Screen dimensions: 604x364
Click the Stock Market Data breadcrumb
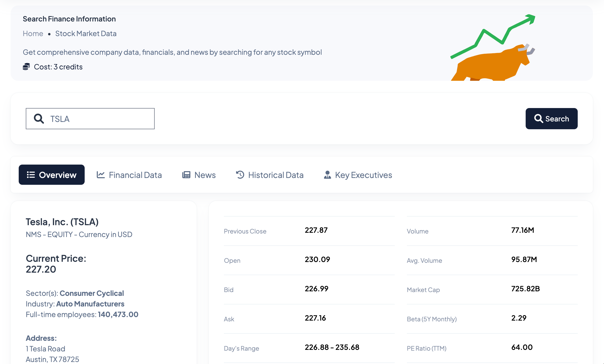[x=86, y=34]
